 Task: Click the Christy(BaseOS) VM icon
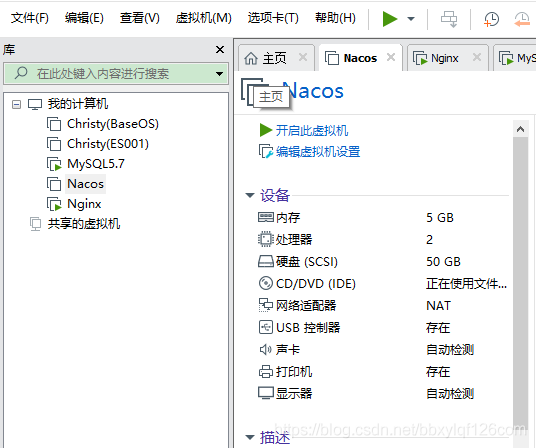click(54, 124)
